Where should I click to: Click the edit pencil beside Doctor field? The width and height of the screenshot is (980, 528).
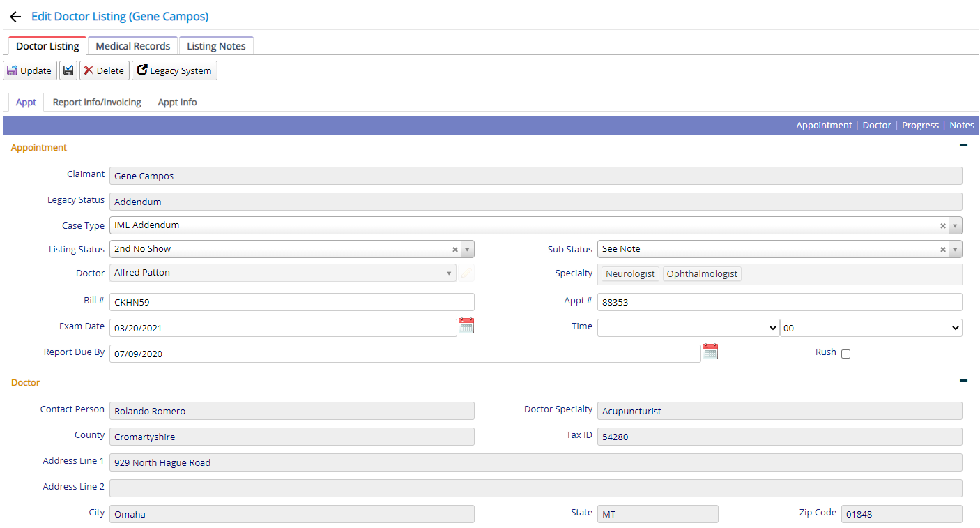click(x=466, y=273)
